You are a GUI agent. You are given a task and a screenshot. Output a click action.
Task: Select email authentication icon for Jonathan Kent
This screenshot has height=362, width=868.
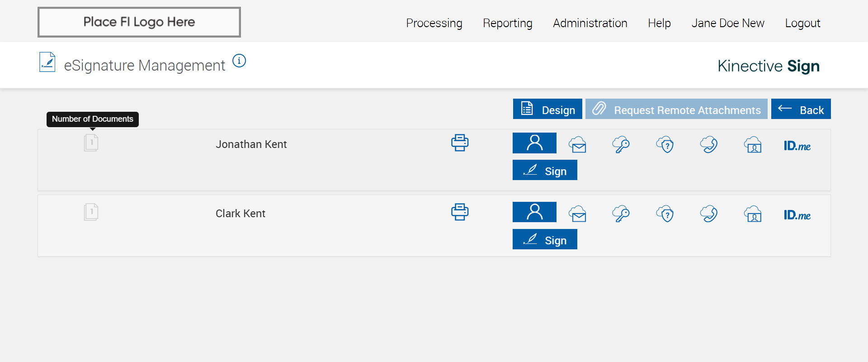click(578, 145)
